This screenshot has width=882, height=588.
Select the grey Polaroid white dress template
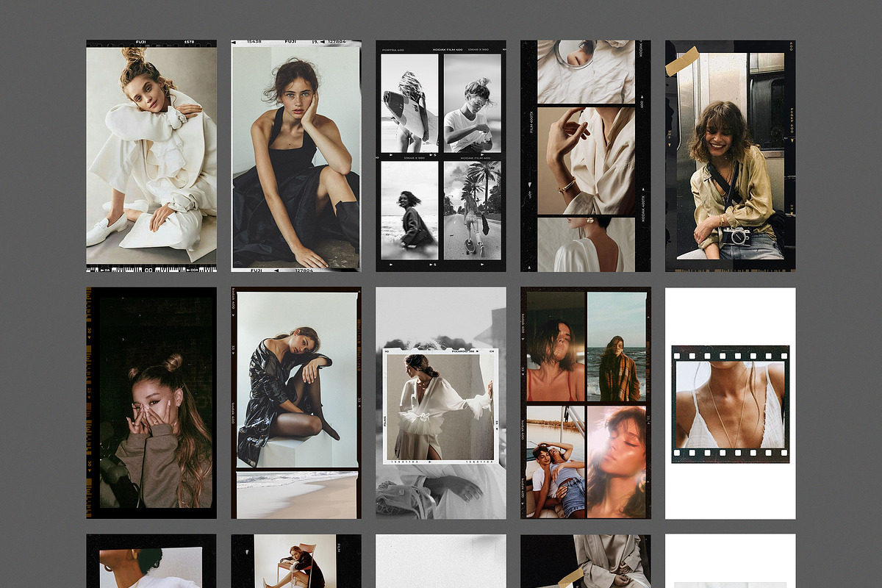[441, 403]
